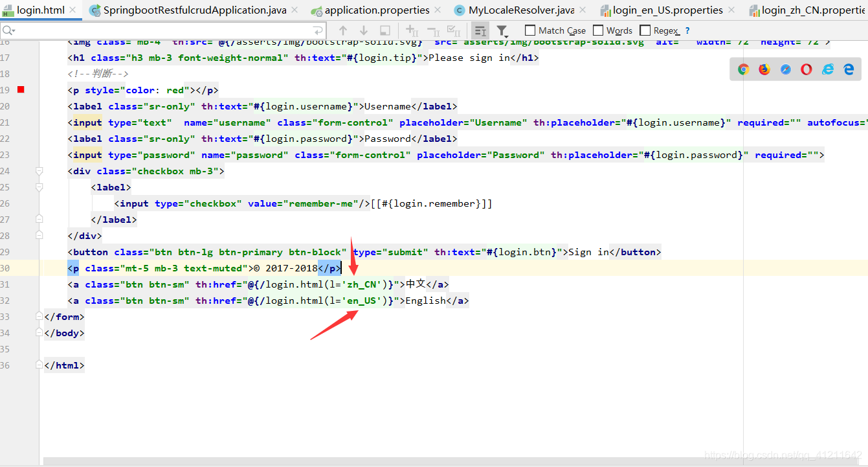Preview page in Firefox browser
This screenshot has width=868, height=467.
pyautogui.click(x=764, y=69)
